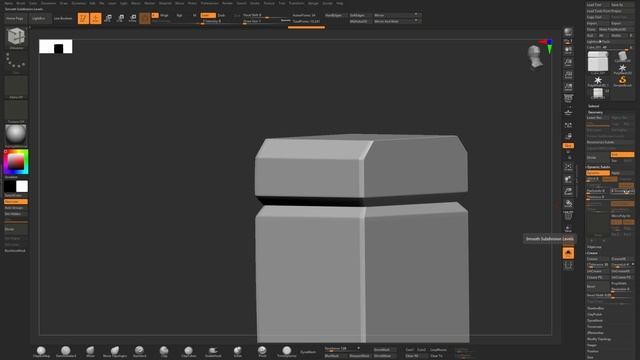Click the CreaseAll button
Screen dimensions: 640x360
622,259
